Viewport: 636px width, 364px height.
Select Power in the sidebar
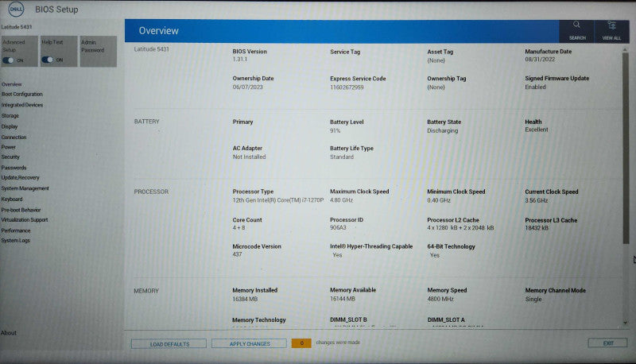coord(8,147)
